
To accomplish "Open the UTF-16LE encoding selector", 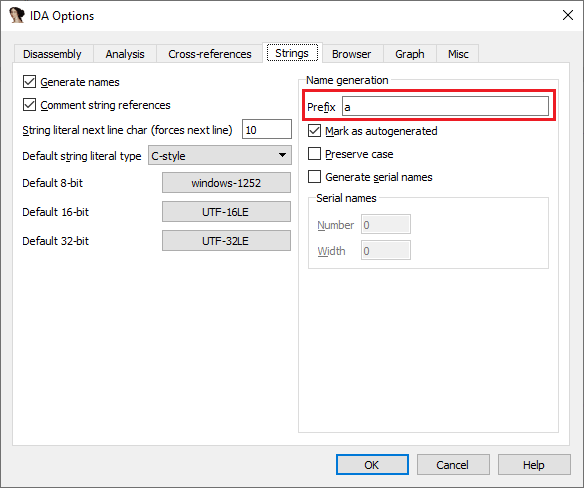I will coord(226,212).
